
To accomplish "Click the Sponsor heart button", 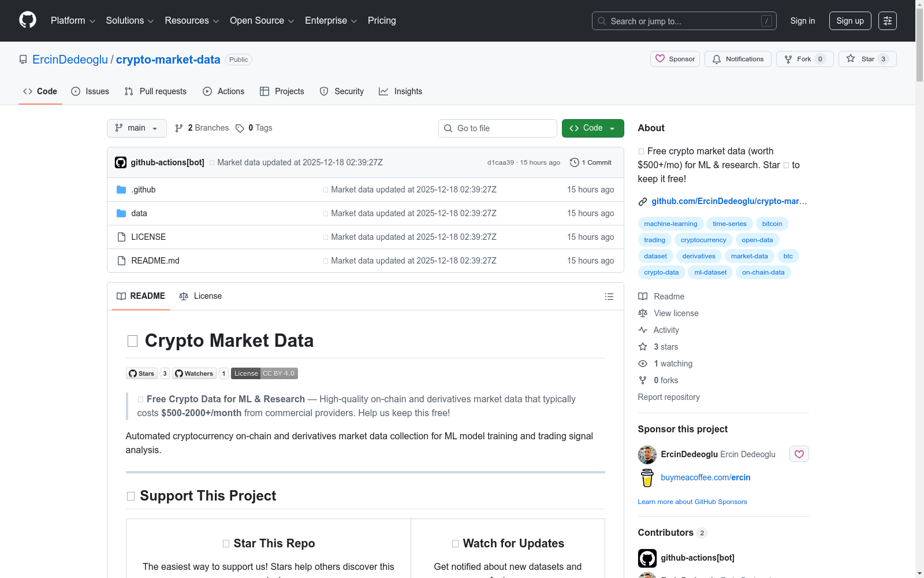I will 675,59.
